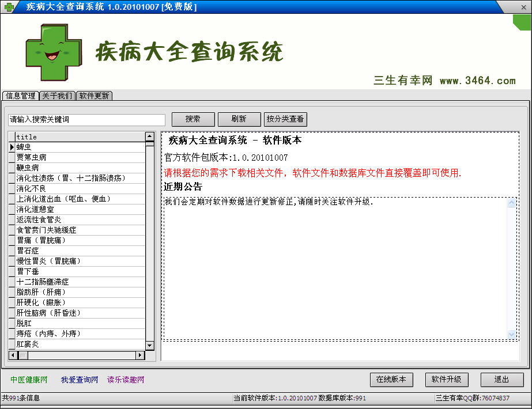This screenshot has width=532, height=409.
Task: Select the 蜱虫 row
Action: click(80, 147)
